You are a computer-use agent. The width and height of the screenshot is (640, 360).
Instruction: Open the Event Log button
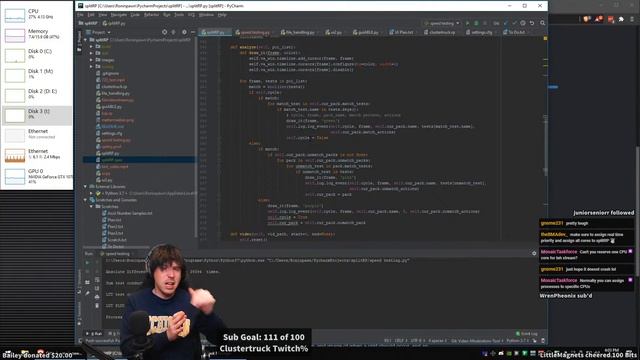527,334
